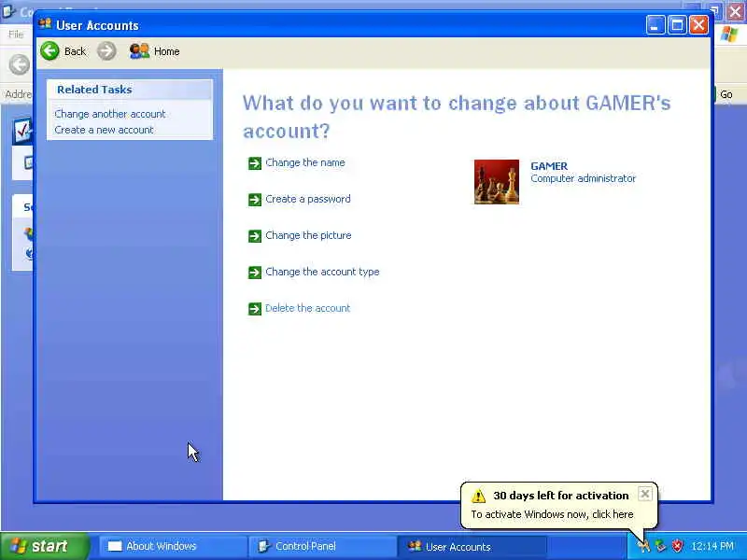Viewport: 747px width, 560px height.
Task: Open Change the account type link
Action: 322,272
